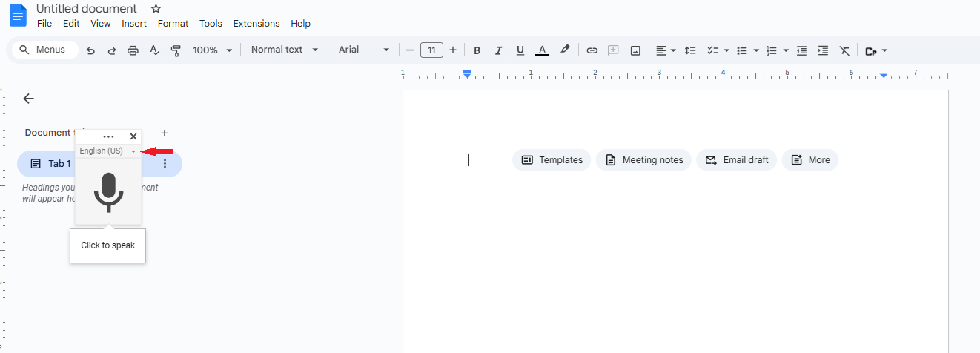Image resolution: width=980 pixels, height=353 pixels.
Task: Open the text color picker
Action: 542,50
